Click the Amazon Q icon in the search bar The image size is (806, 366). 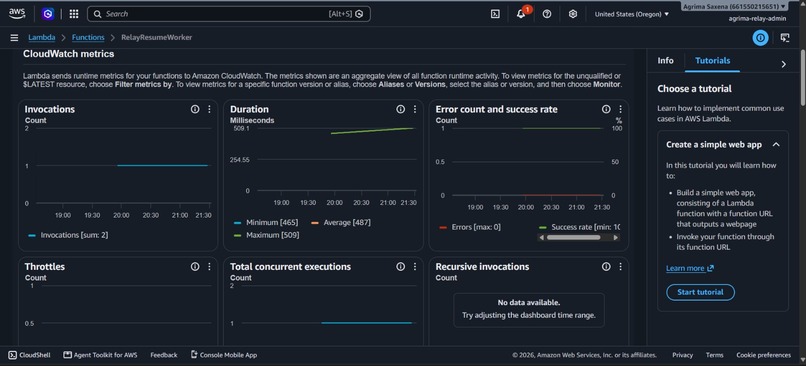(x=359, y=14)
